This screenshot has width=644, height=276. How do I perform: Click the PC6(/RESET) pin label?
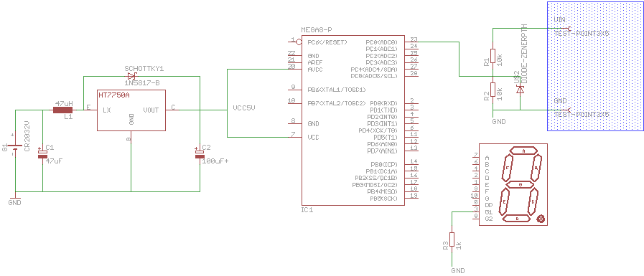pyautogui.click(x=327, y=42)
